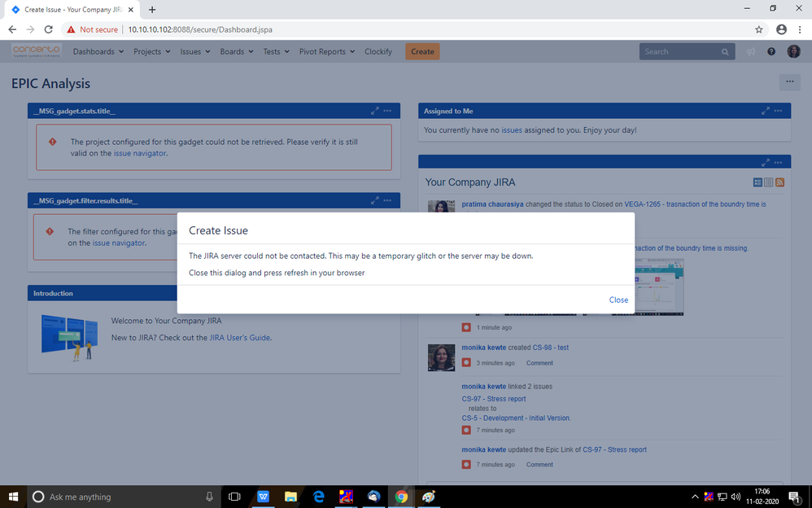This screenshot has height=508, width=812.
Task: Open activity stream gadget options
Action: pyautogui.click(x=779, y=163)
